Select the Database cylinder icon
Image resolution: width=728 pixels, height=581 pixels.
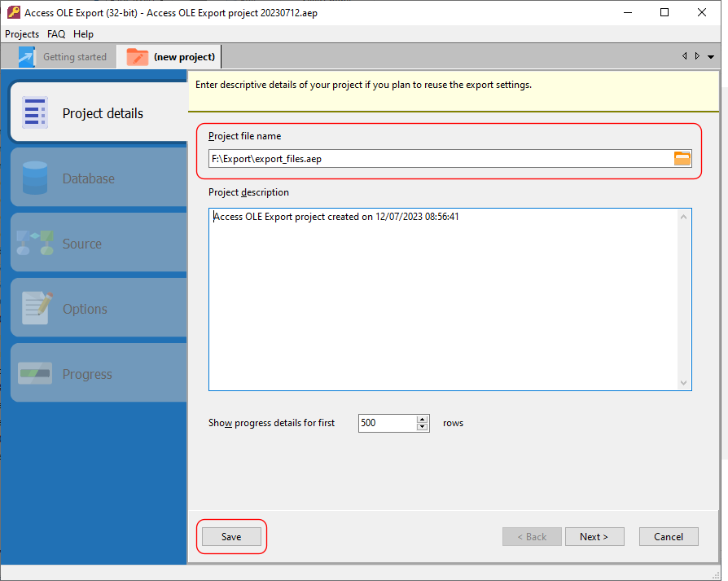tap(35, 178)
